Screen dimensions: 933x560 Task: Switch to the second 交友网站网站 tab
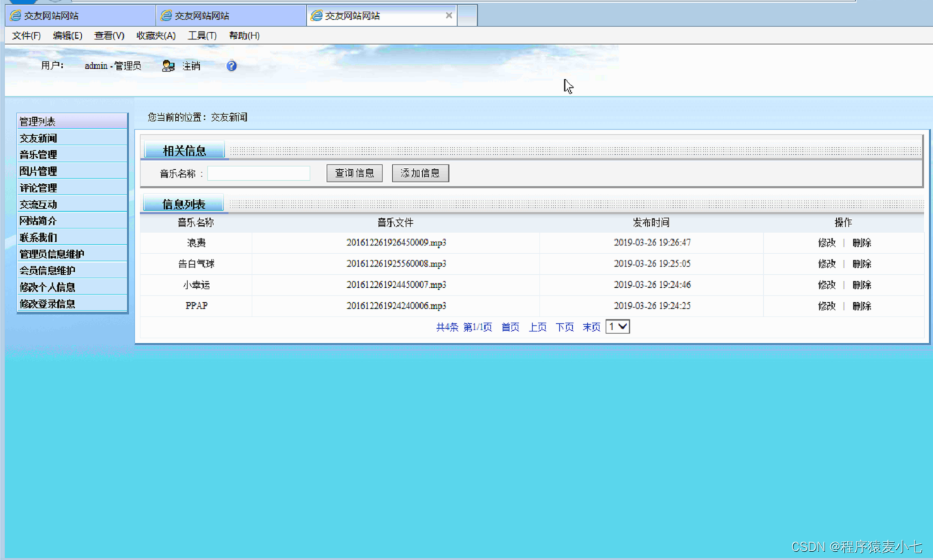coord(231,15)
